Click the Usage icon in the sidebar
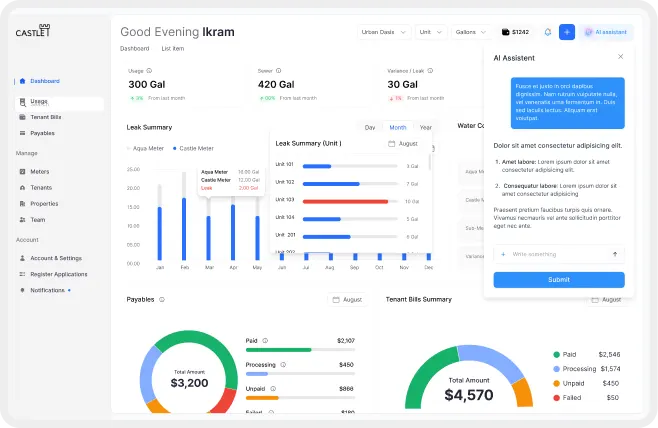 23,102
